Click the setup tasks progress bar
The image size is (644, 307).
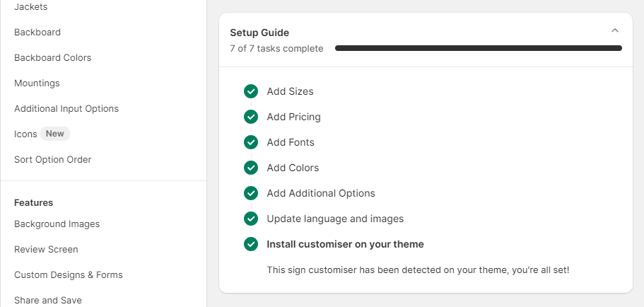tap(478, 49)
